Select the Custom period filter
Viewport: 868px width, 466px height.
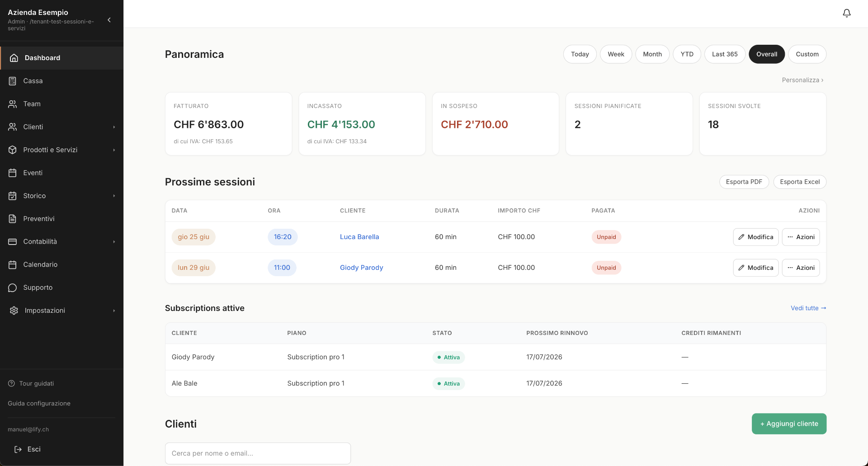pos(807,54)
